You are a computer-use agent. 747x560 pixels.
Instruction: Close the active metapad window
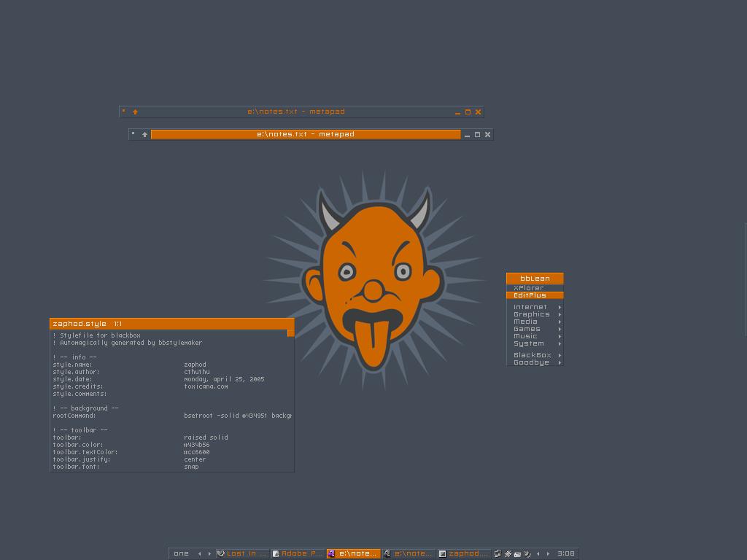(488, 135)
